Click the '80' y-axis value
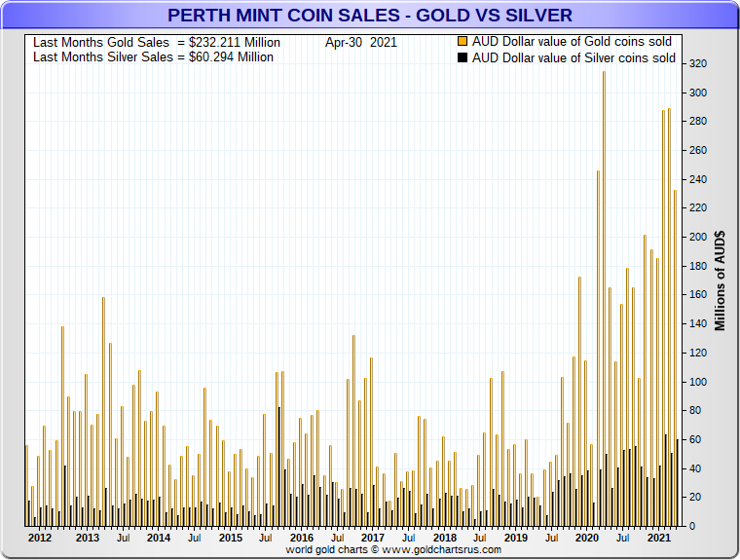 (x=695, y=410)
